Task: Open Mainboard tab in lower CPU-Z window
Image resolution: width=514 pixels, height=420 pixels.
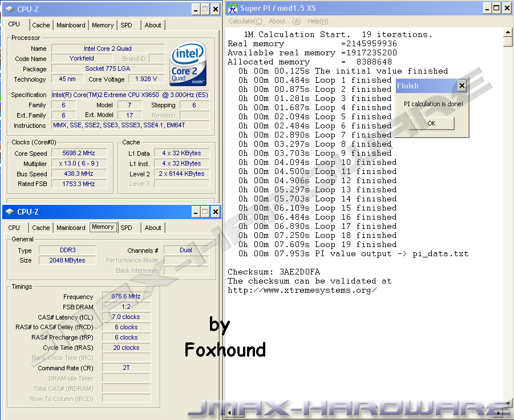Action: pos(71,228)
